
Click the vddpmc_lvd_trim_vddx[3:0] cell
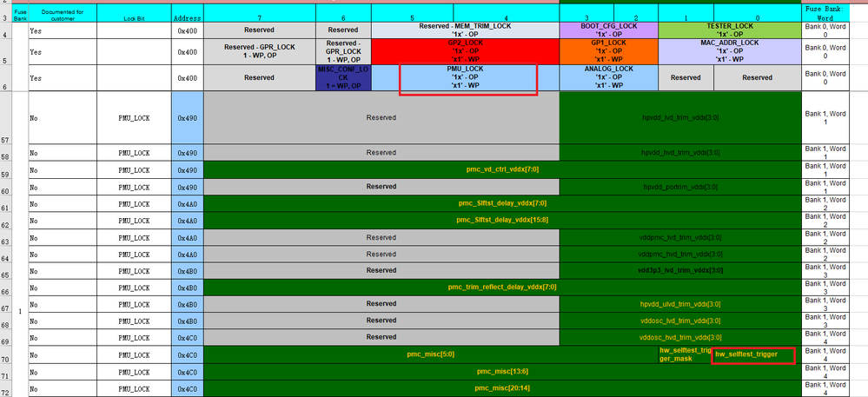[680, 237]
